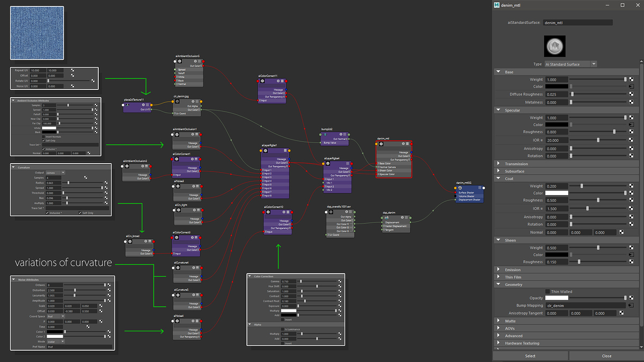Open the shader Type dropdown
This screenshot has height=362, width=644.
[570, 64]
